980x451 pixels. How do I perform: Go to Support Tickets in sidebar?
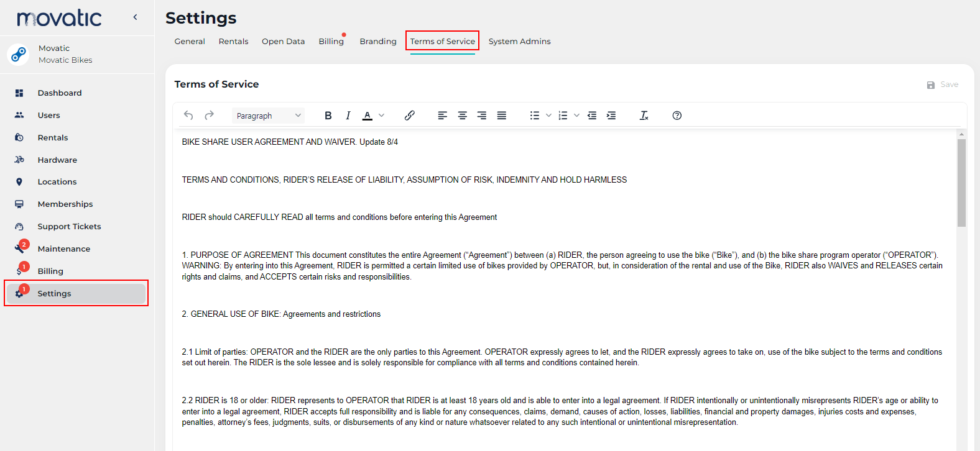(69, 227)
